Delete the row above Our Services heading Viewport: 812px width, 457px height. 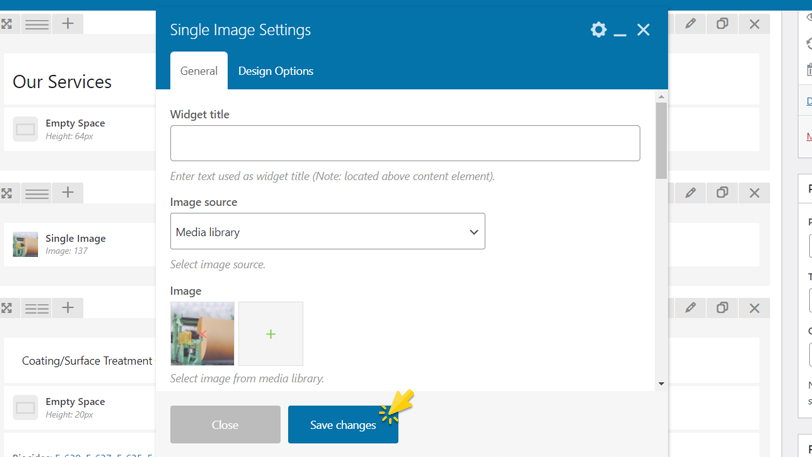754,24
